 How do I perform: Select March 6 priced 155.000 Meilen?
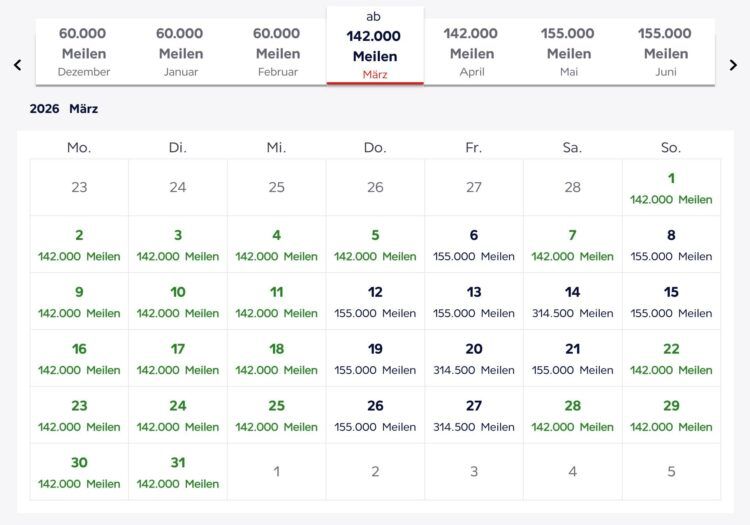(474, 245)
